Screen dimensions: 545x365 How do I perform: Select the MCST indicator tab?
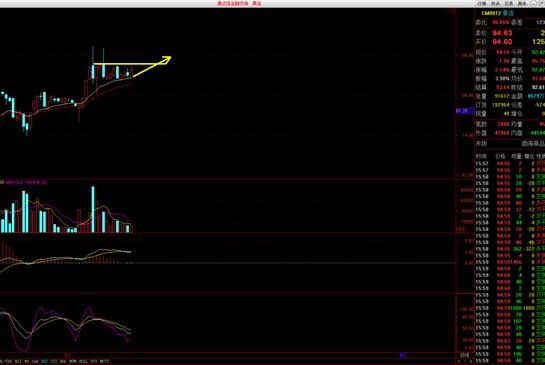pyautogui.click(x=104, y=362)
